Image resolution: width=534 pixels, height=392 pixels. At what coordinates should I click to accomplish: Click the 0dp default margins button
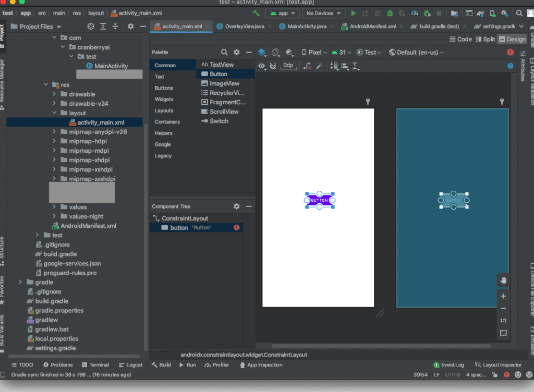pyautogui.click(x=288, y=66)
